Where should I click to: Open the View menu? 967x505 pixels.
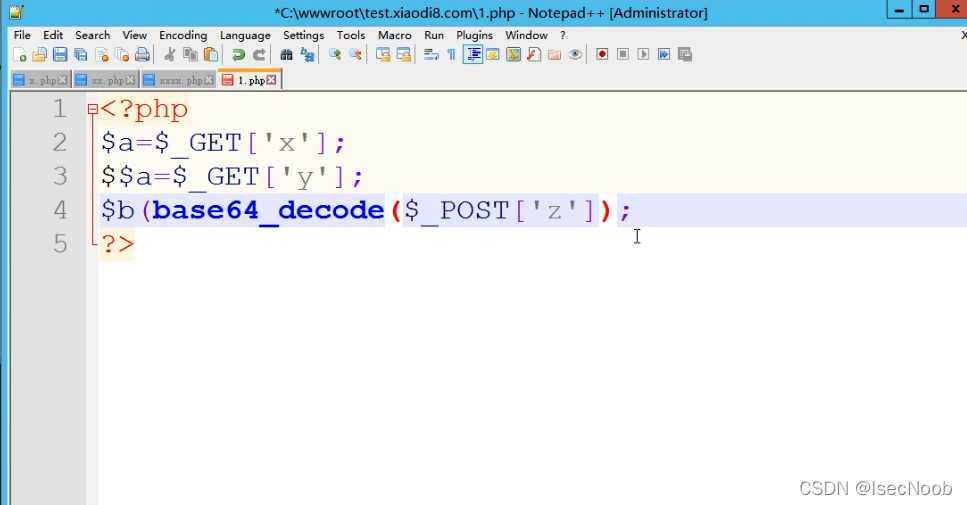click(x=134, y=35)
